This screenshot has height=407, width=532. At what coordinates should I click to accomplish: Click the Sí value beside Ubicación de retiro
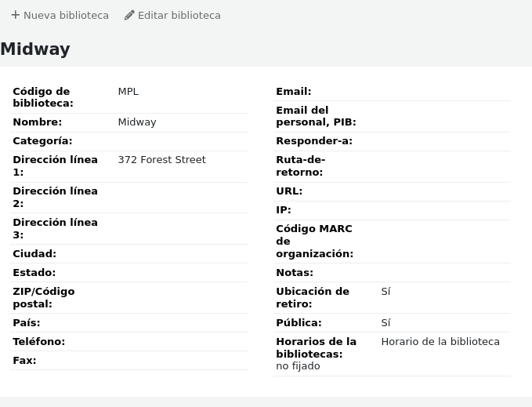pos(385,292)
